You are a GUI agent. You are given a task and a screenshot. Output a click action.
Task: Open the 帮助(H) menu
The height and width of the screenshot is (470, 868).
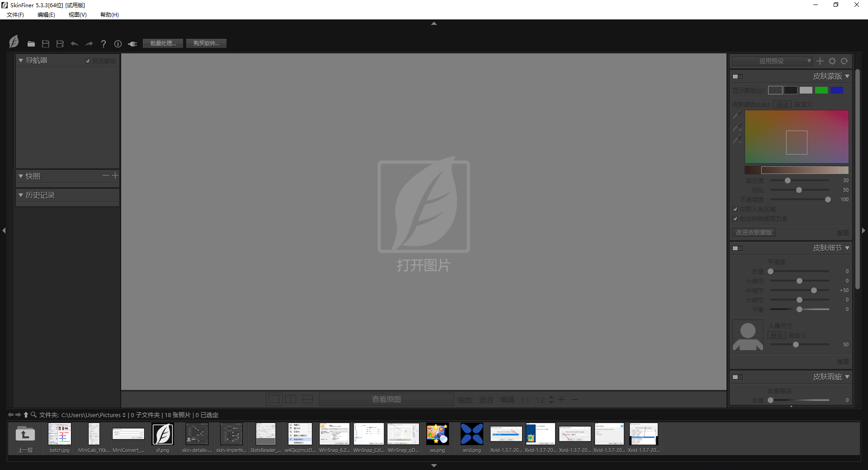tap(109, 14)
